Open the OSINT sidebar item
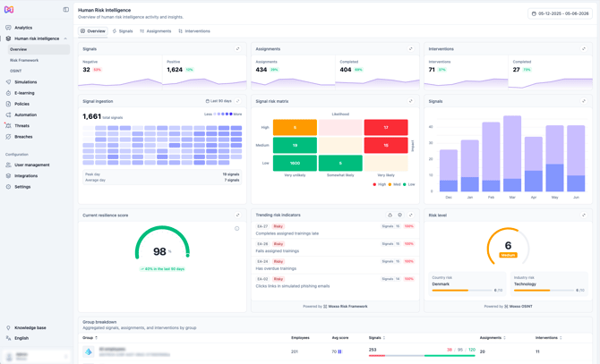Viewport: 600px width, 364px height. coord(16,71)
